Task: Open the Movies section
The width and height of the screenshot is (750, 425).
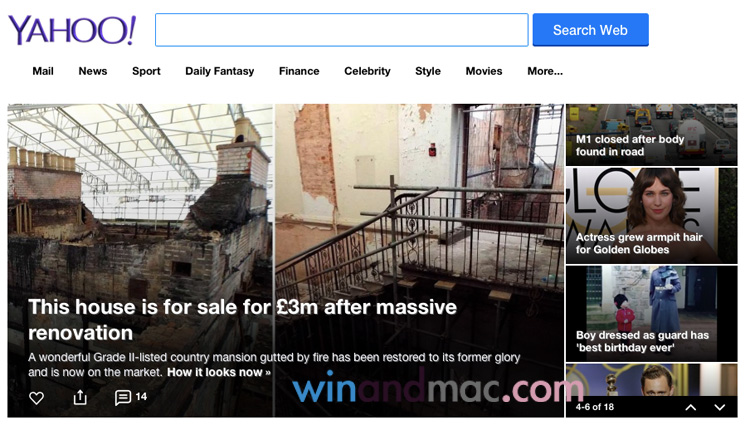Action: click(484, 71)
